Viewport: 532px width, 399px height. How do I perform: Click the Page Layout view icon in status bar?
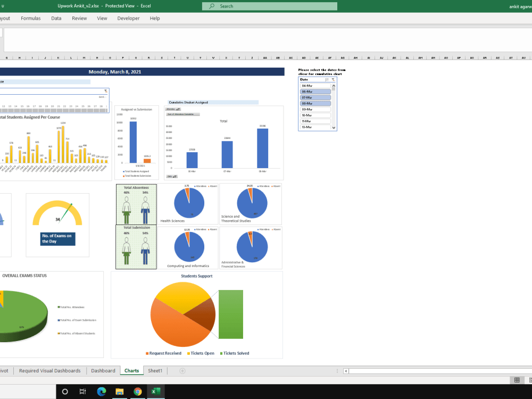click(x=530, y=380)
